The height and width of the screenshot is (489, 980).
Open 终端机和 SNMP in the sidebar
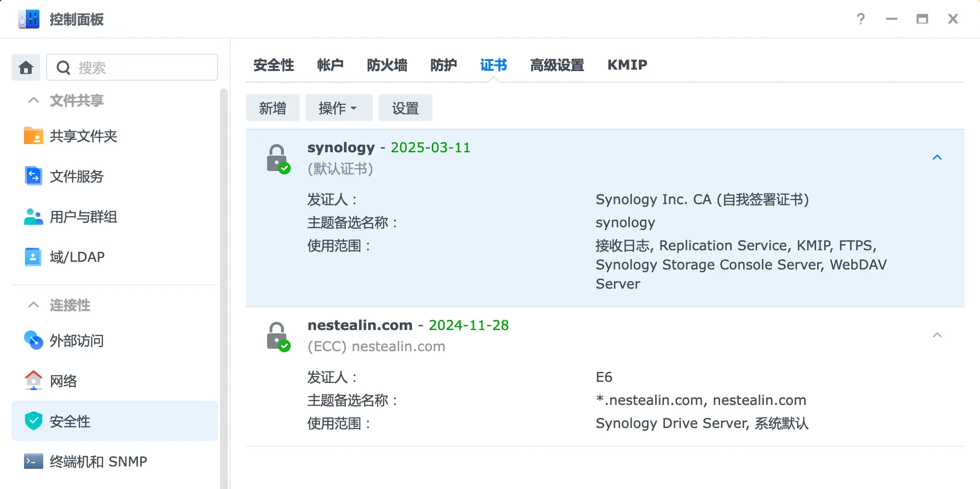pos(115,462)
